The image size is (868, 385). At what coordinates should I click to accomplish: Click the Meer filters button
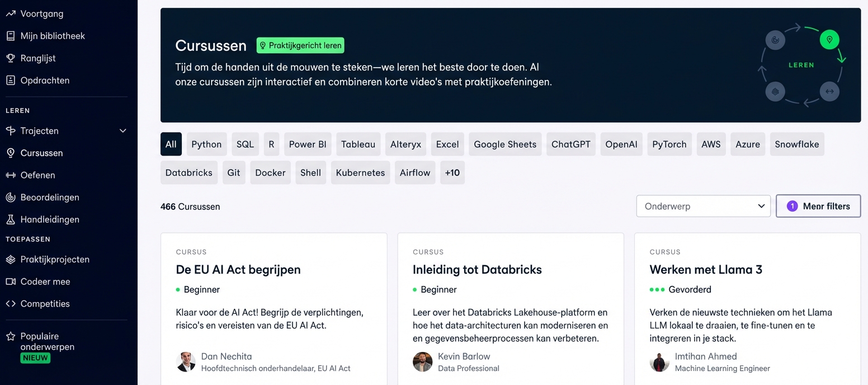coord(818,206)
